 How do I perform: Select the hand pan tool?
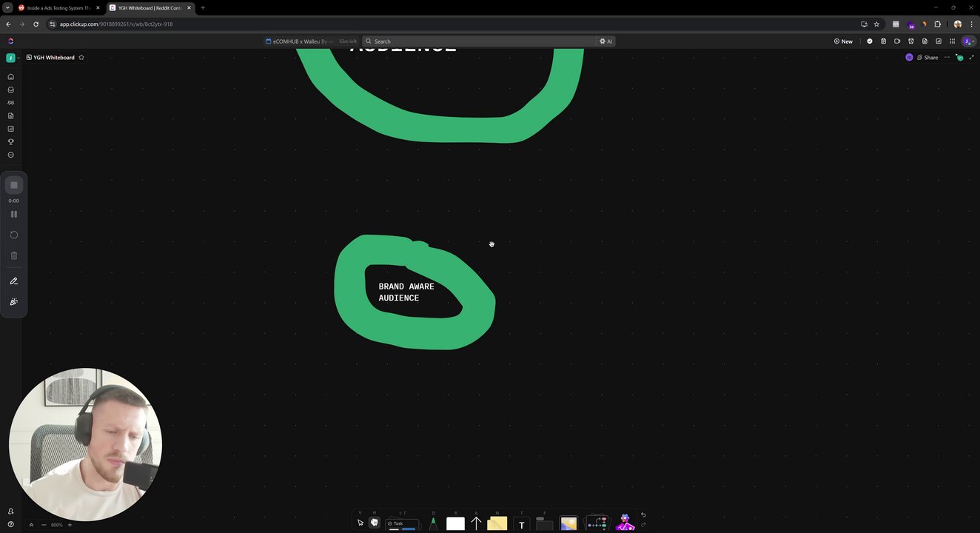coord(375,523)
